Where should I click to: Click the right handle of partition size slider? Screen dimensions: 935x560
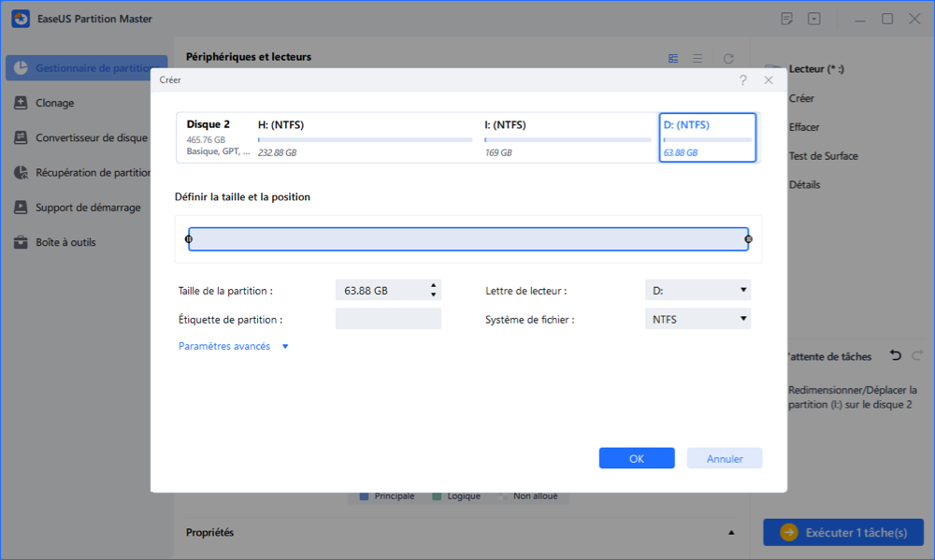click(748, 239)
